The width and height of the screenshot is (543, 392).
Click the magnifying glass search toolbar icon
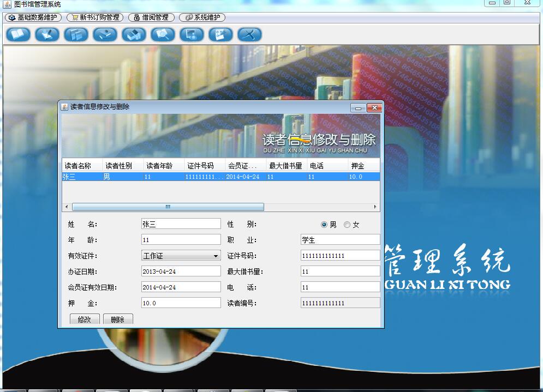163,34
